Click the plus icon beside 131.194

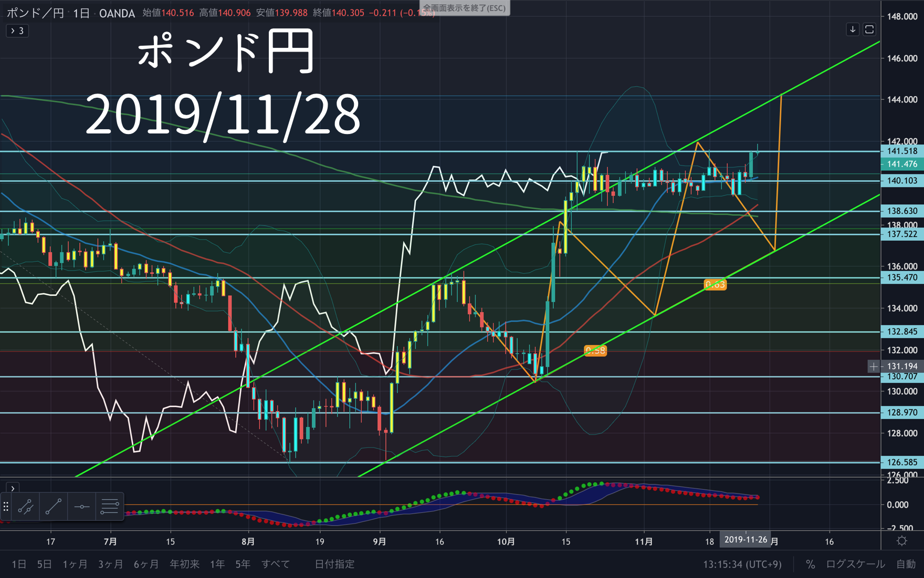[x=874, y=366]
